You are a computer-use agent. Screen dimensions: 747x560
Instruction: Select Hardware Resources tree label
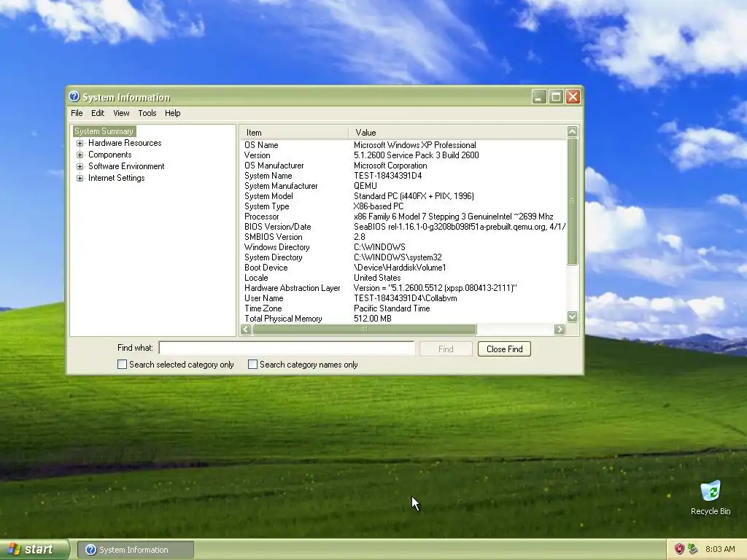click(125, 143)
